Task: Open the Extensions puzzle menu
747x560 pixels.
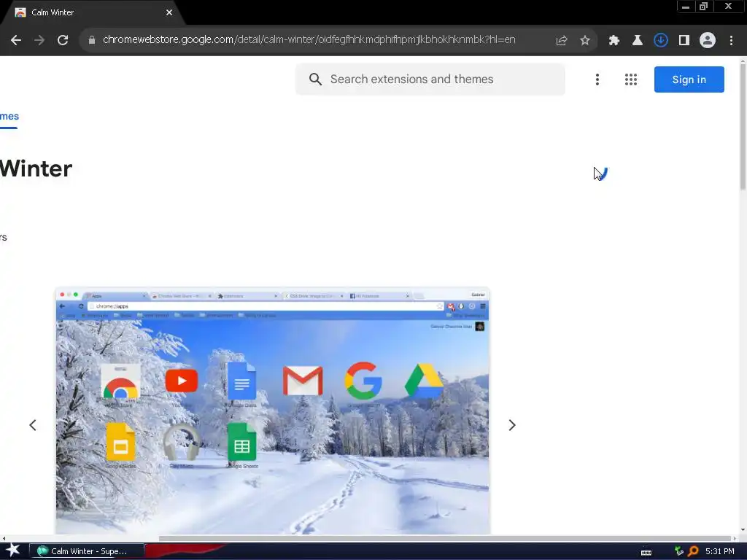Action: click(x=614, y=41)
